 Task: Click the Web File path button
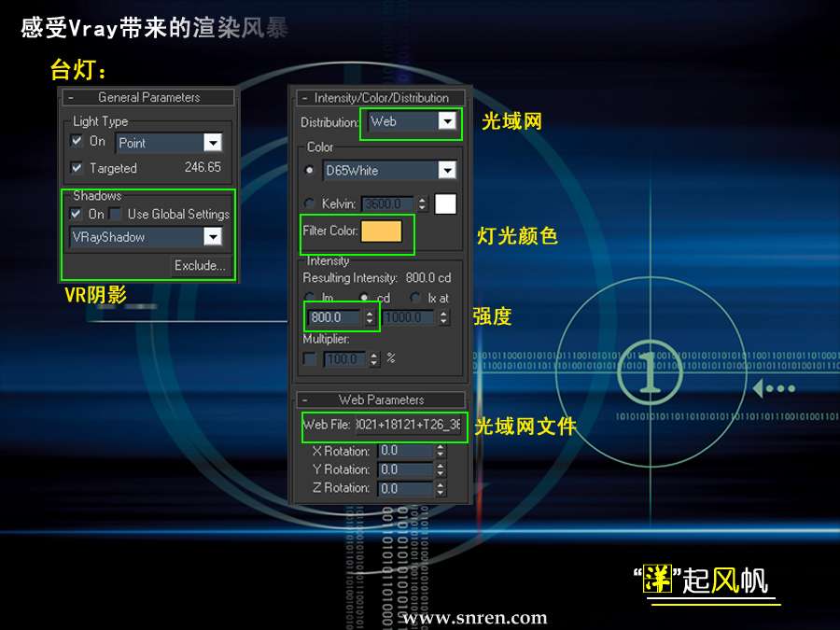click(x=409, y=425)
